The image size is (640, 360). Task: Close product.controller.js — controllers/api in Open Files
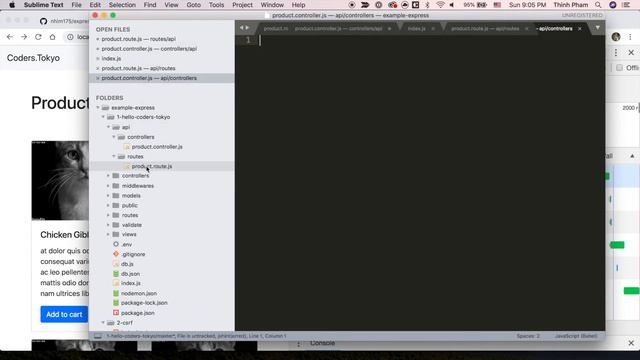click(98, 49)
